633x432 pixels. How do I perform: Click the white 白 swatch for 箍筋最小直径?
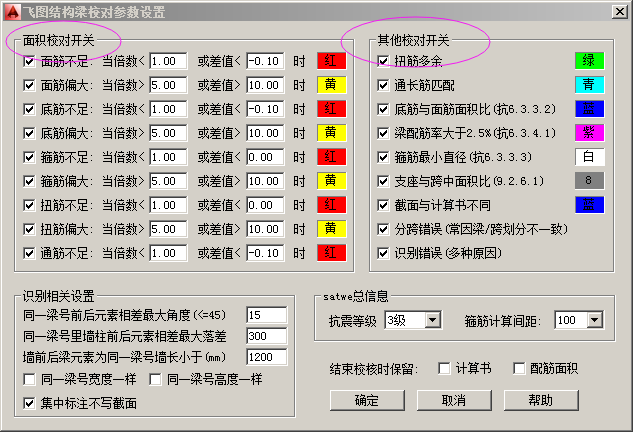[x=589, y=157]
